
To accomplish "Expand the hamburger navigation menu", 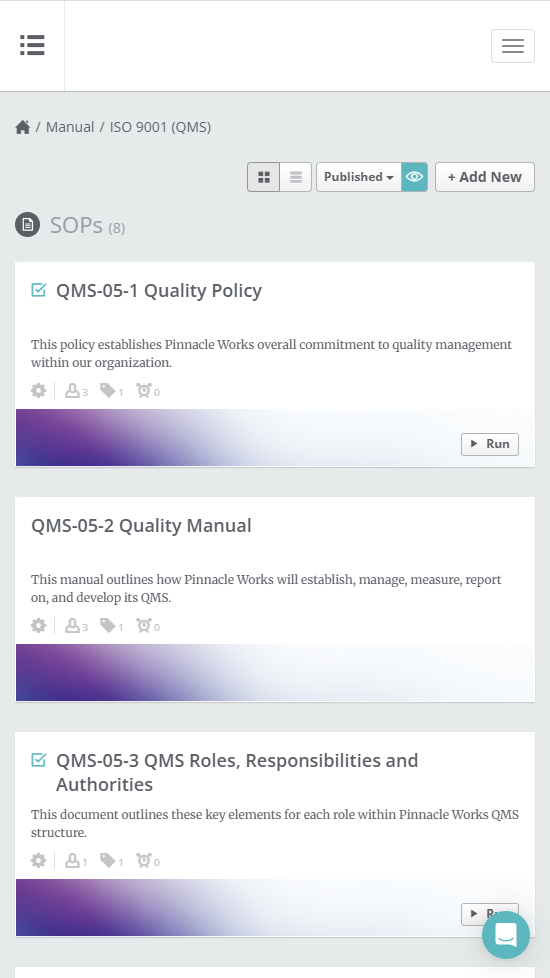I will point(513,46).
